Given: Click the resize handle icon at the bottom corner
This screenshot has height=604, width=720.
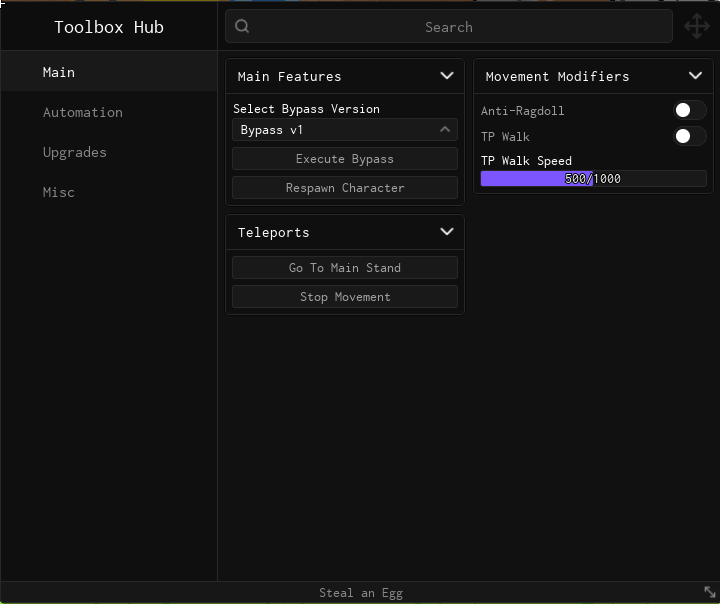Looking at the screenshot, I should point(709,592).
